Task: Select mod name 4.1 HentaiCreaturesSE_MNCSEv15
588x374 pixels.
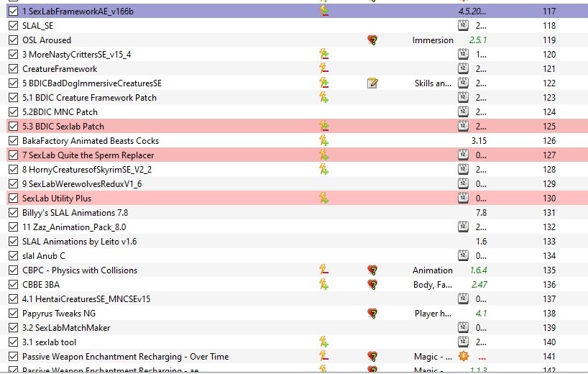Action: [x=86, y=299]
